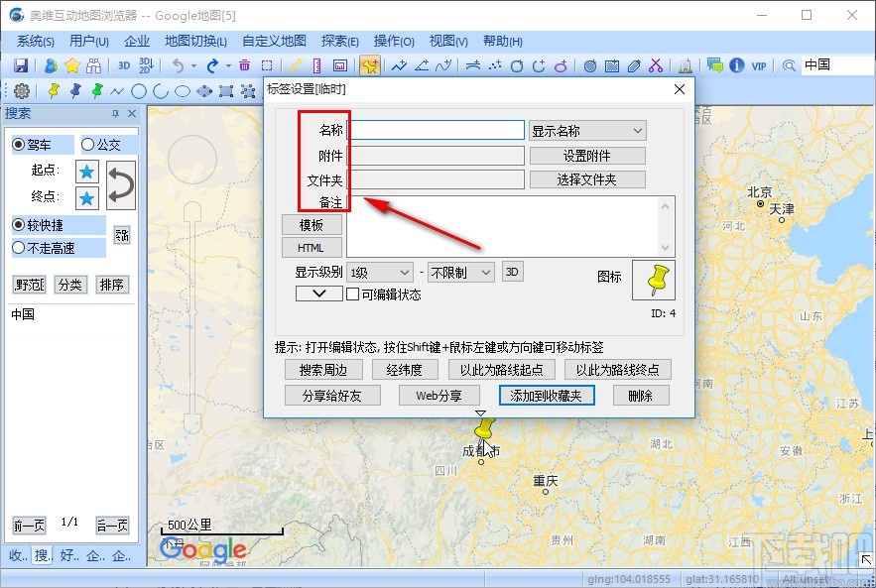Expand the chevron-down button below 显示级别

(x=319, y=294)
